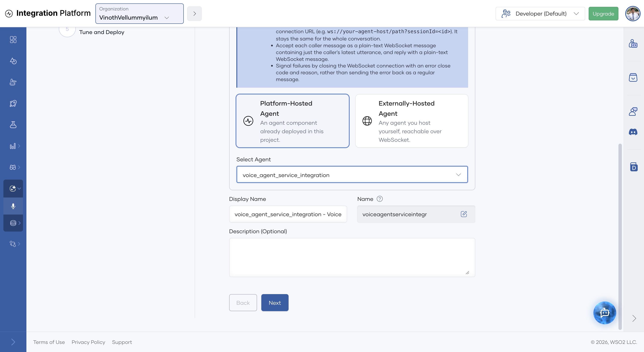Click the Display Name input field

(288, 214)
